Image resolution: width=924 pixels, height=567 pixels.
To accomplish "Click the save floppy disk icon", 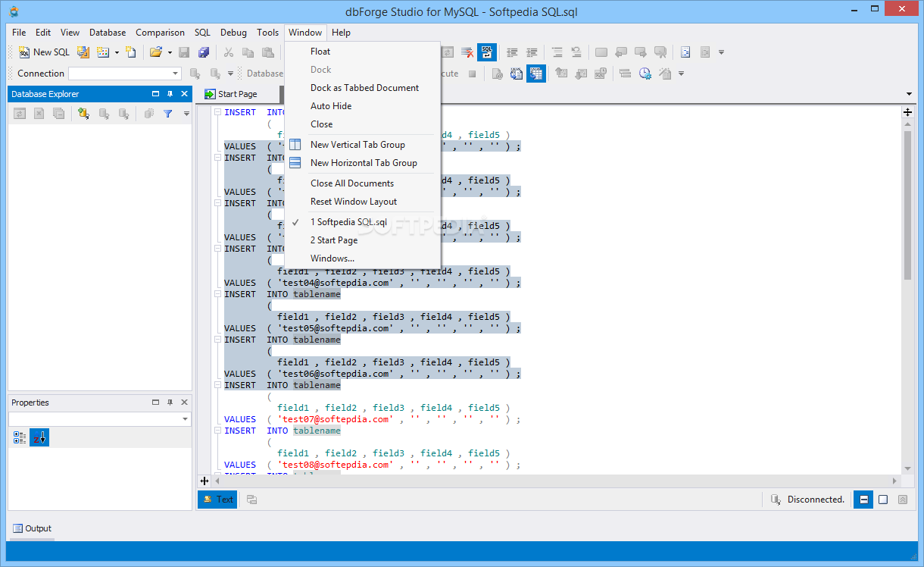I will pos(184,52).
